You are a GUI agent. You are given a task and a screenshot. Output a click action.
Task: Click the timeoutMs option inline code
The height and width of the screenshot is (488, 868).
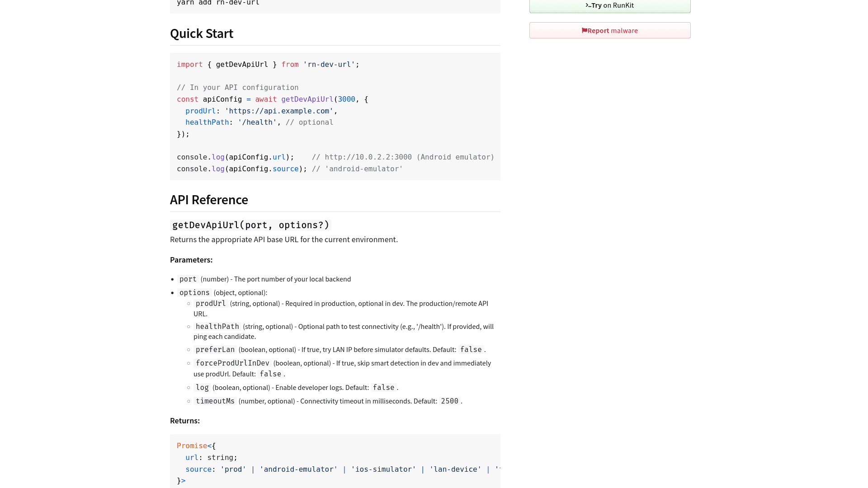tap(215, 401)
